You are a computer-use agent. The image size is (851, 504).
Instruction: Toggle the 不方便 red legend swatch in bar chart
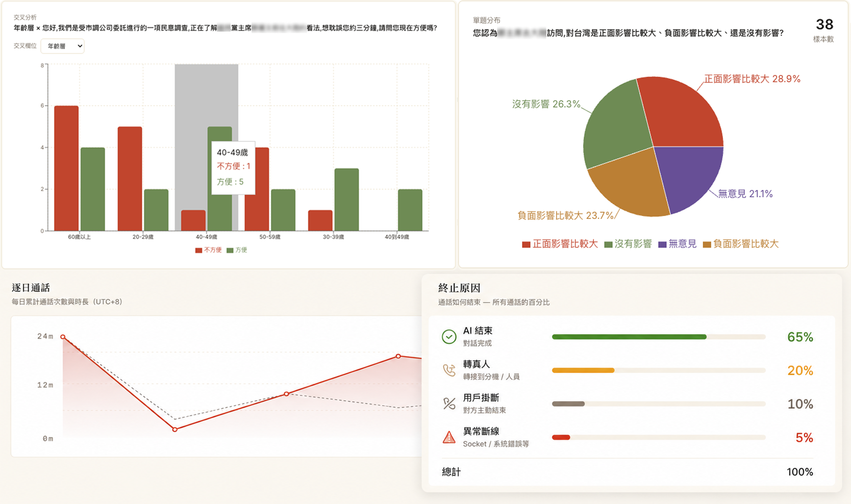[x=198, y=250]
